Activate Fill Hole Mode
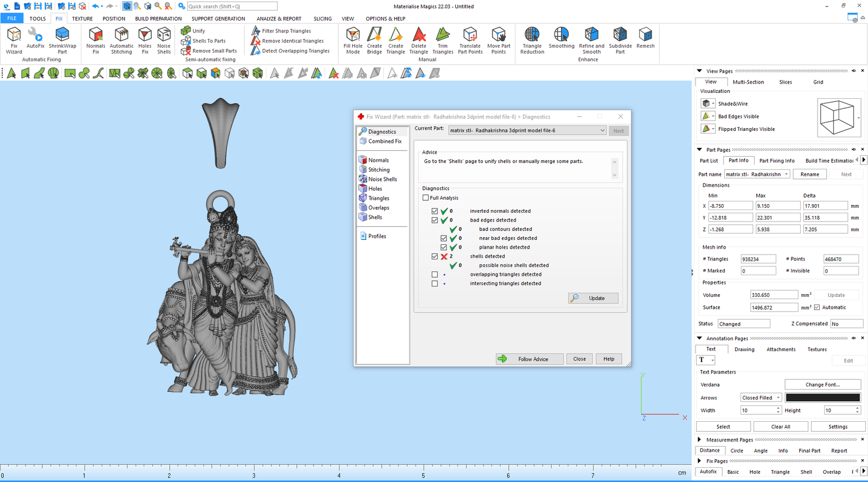The image size is (868, 482). [x=353, y=40]
